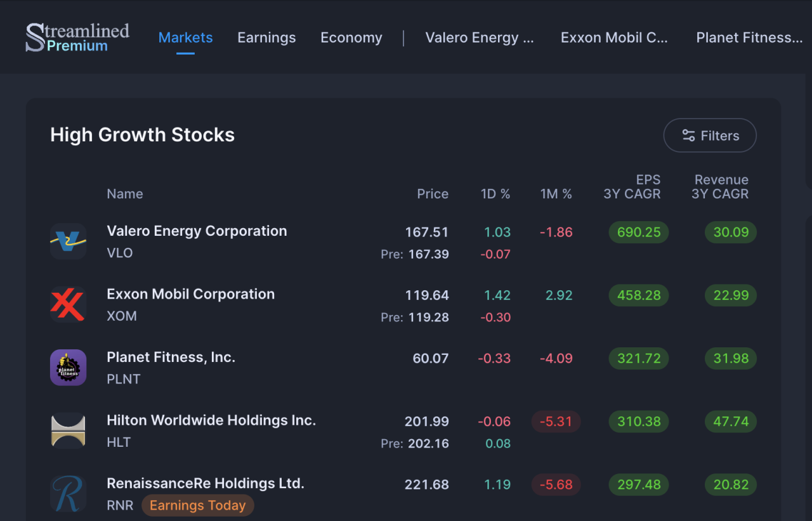Click Hilton's pre-market price 202.16
The width and height of the screenshot is (812, 521).
pos(428,444)
